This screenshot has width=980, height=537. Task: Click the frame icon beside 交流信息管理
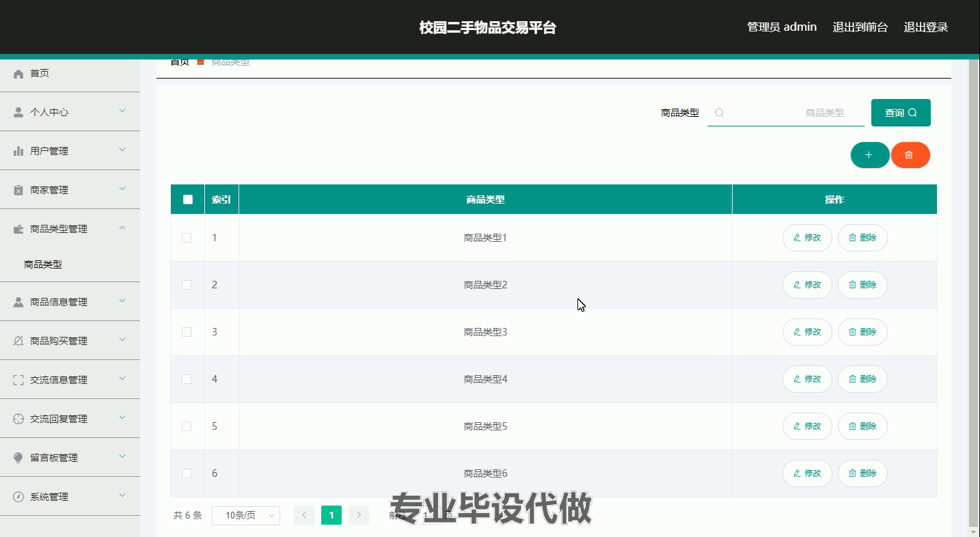[x=18, y=380]
